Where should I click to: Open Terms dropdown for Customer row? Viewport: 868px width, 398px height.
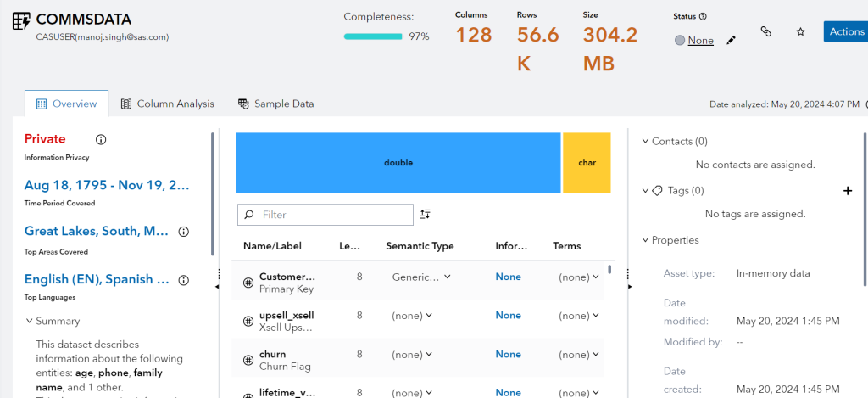[x=596, y=277]
